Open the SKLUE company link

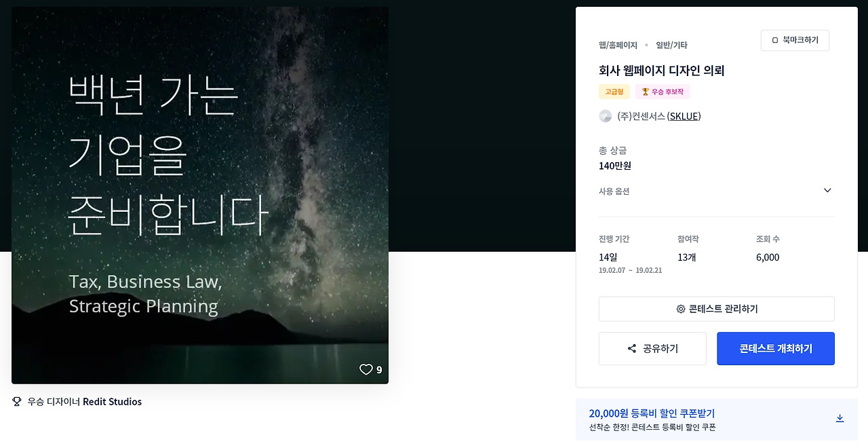coord(684,116)
